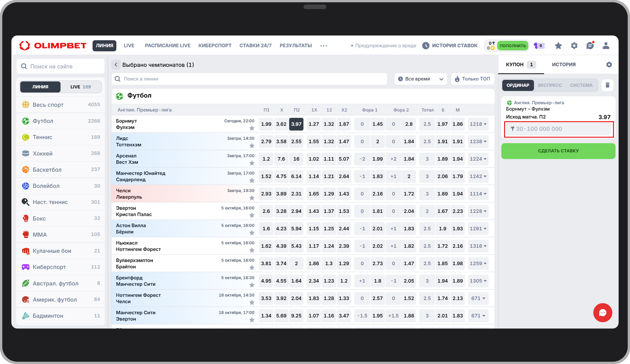Click the СДЕЛАТЬ СТАВКУ button
The image size is (630, 364).
pos(558,151)
